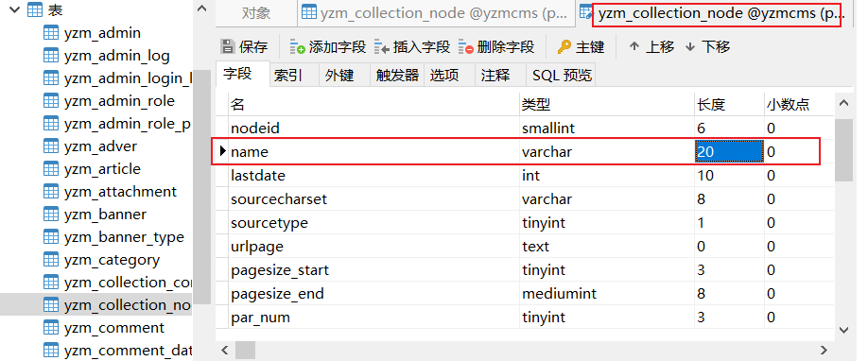Image resolution: width=868 pixels, height=361 pixels.
Task: Click the 小数点 column header
Action: [799, 105]
